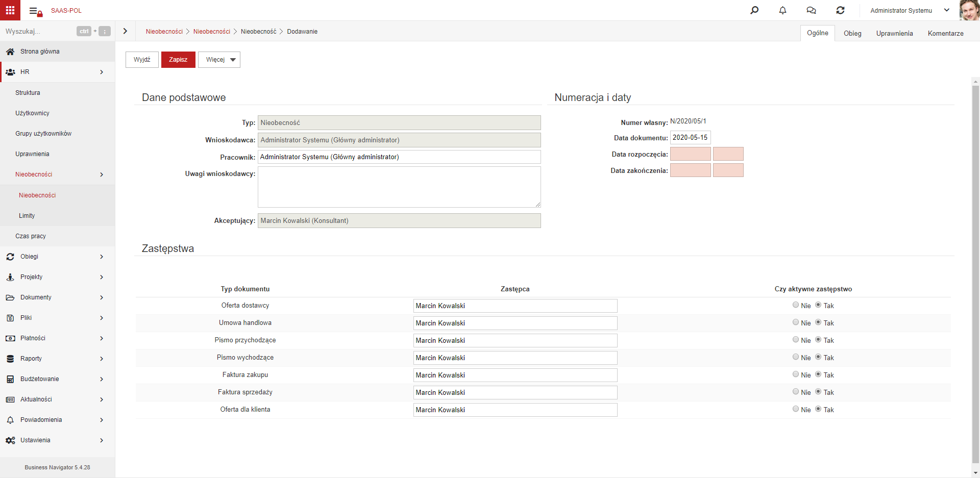Select Nie for Oferta dostawcy substitution
980x478 pixels.
[x=796, y=305]
